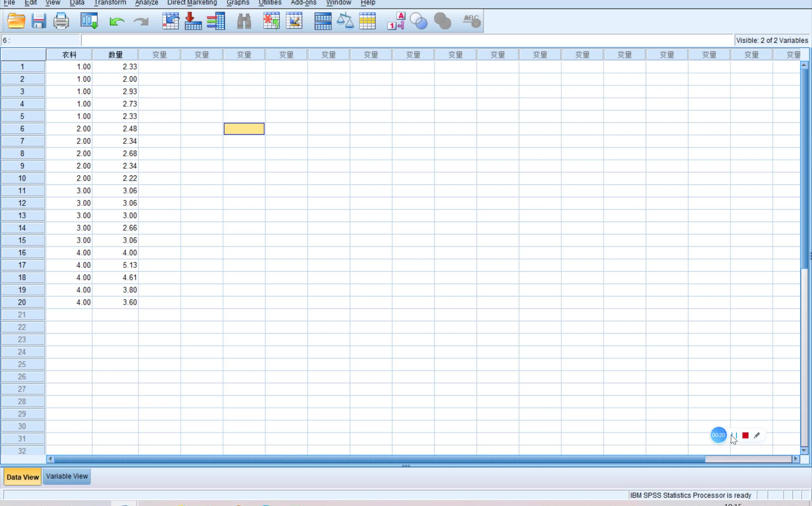812x506 pixels.
Task: Open data document folder icon
Action: (16, 21)
